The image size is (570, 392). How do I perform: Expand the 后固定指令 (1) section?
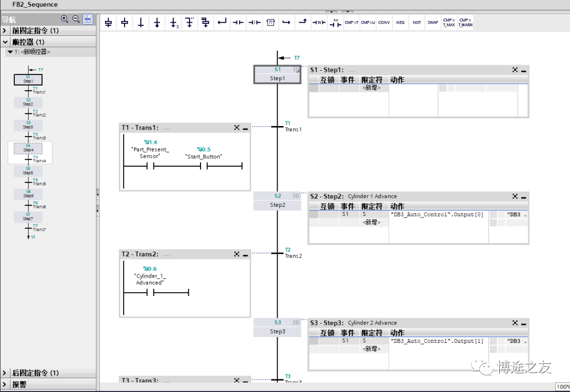point(4,373)
